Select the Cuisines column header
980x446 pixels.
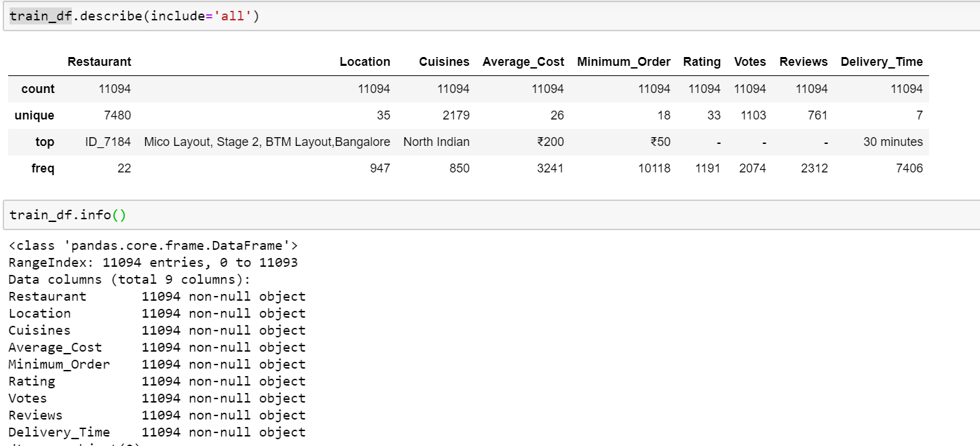pos(445,62)
